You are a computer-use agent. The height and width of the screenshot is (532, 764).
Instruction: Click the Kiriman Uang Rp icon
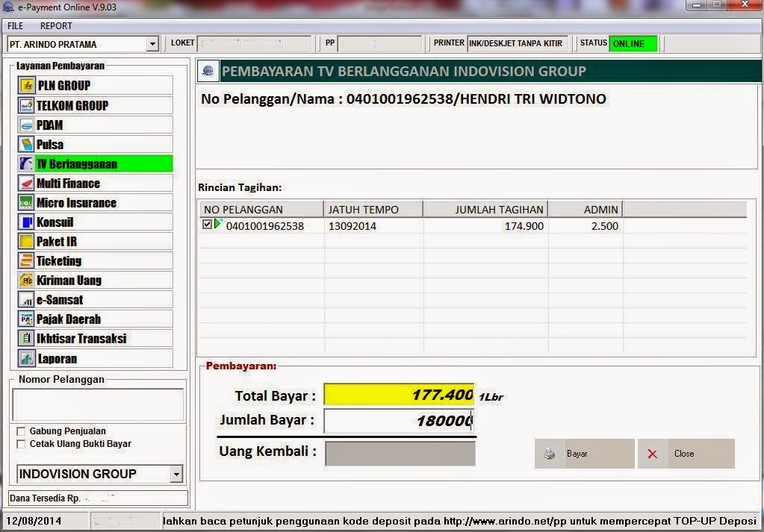pos(26,280)
